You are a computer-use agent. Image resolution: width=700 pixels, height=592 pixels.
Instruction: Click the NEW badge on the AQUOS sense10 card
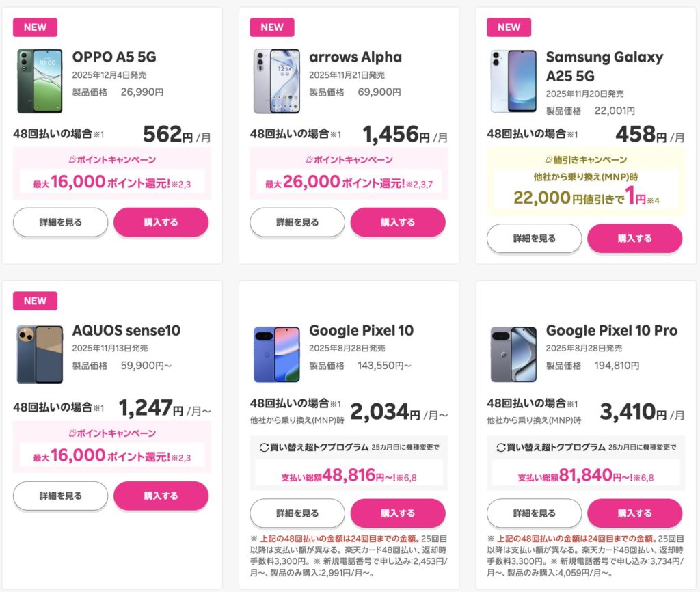34,301
